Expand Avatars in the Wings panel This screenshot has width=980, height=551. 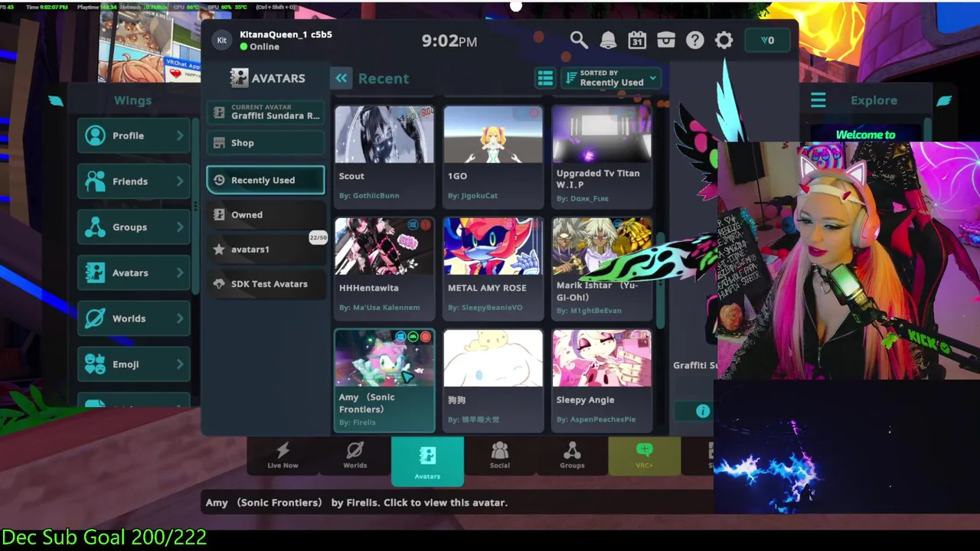(134, 273)
